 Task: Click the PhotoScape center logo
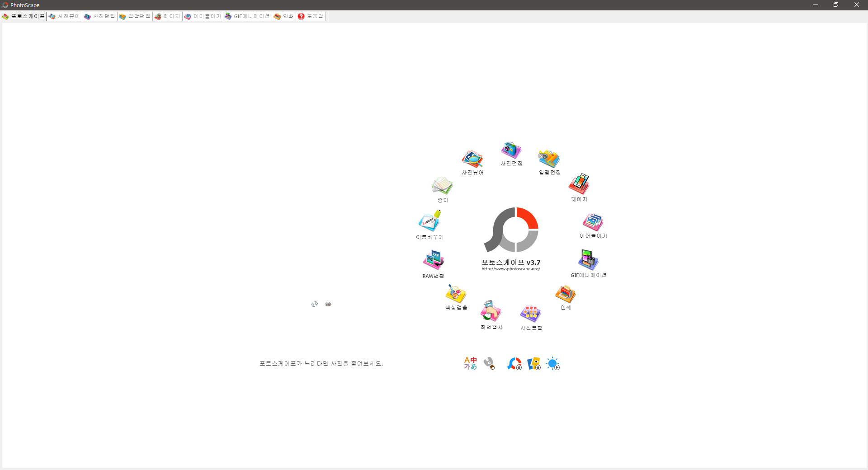(511, 230)
